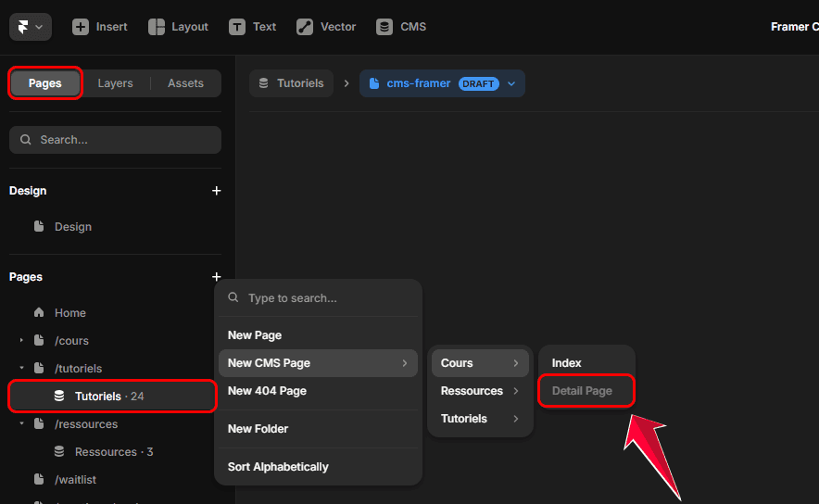Expand the Cours submenu chevron
Screen dimensions: 819x504
(x=515, y=363)
